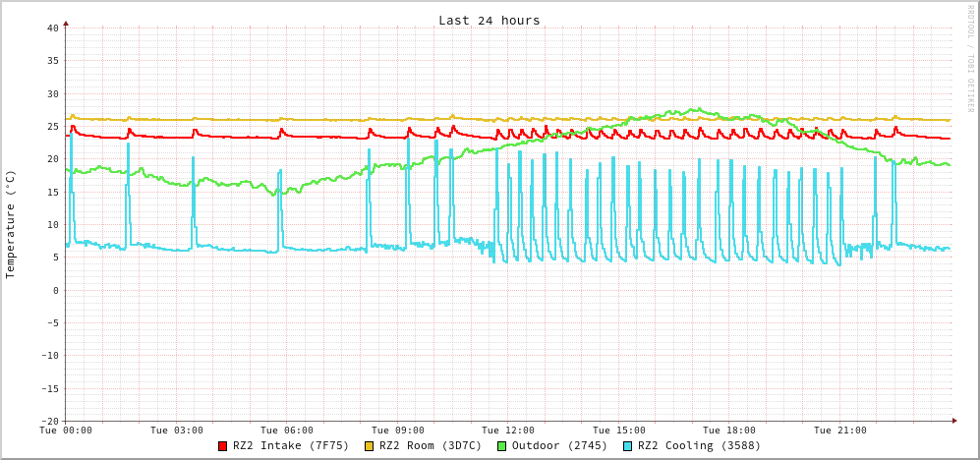
Task: Click the green Outdoor legend swatch
Action: [502, 446]
